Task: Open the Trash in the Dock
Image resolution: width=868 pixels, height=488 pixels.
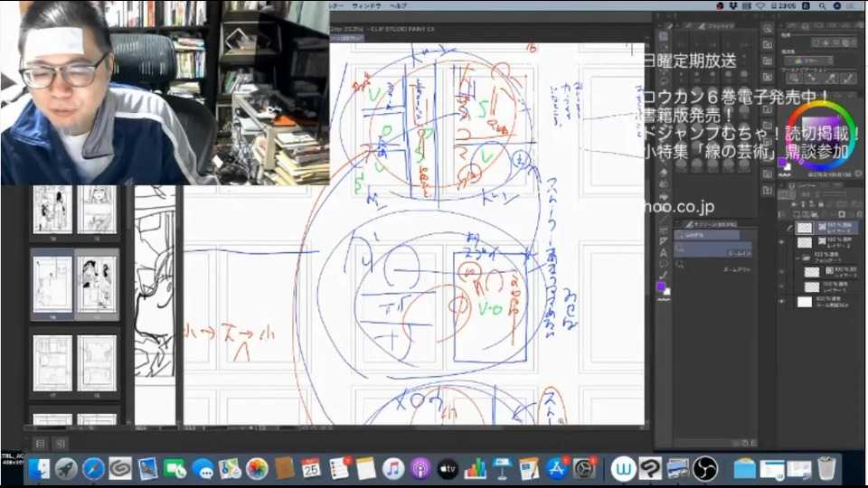Action: 826,469
